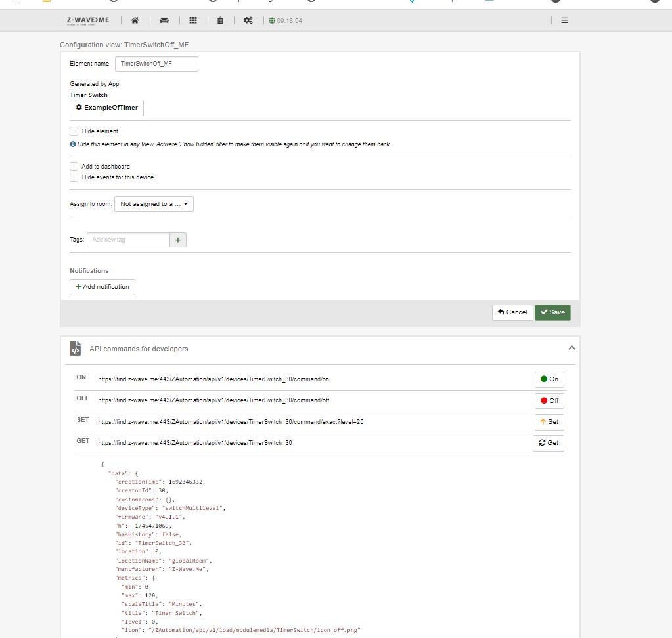Click the green globe time indicator
The image size is (672, 638).
(285, 21)
